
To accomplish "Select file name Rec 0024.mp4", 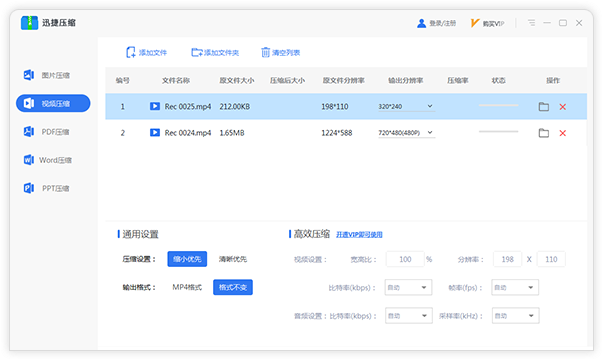I will point(188,133).
